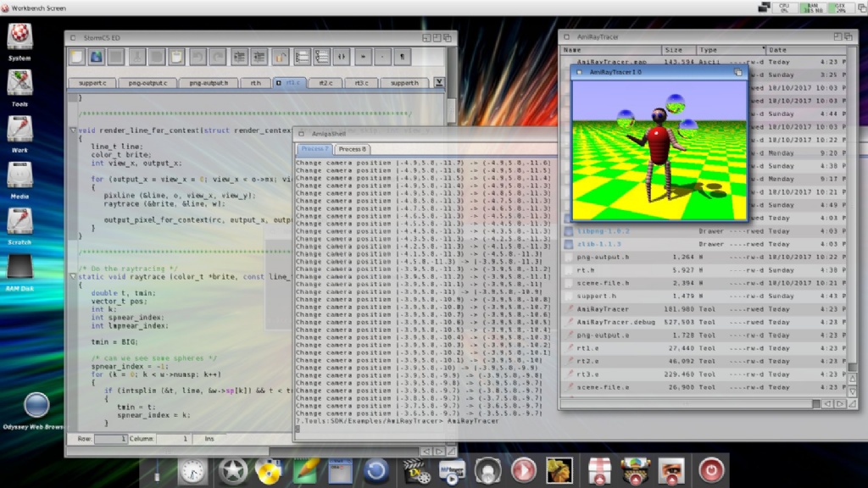Click the globe icon in StormC toolbar
This screenshot has width=868, height=488.
click(x=97, y=57)
